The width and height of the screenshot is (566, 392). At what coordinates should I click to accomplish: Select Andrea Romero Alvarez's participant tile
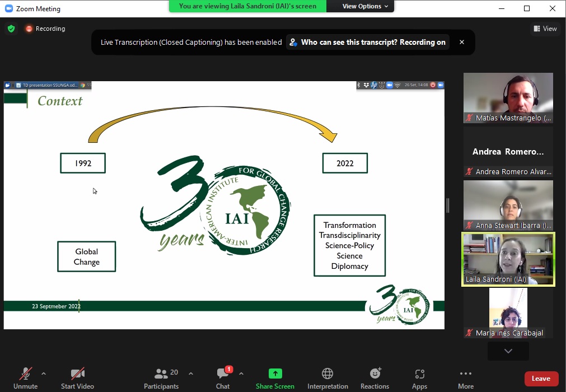[508, 152]
